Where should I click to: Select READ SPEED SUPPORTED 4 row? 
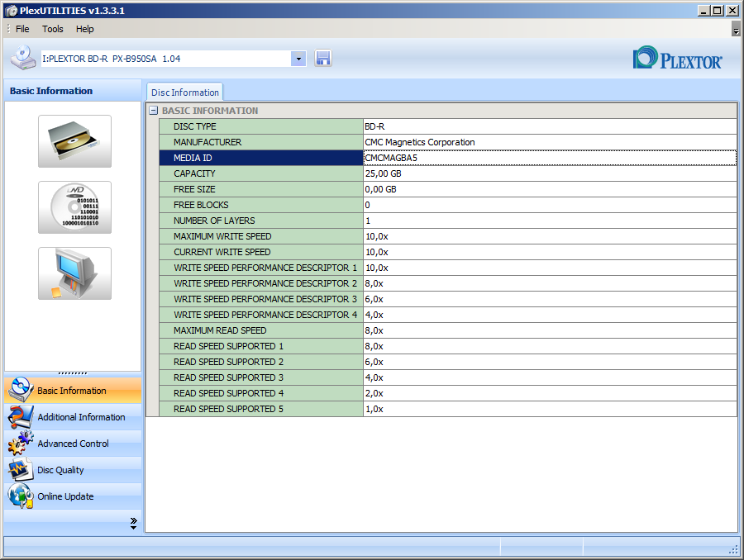coord(261,392)
